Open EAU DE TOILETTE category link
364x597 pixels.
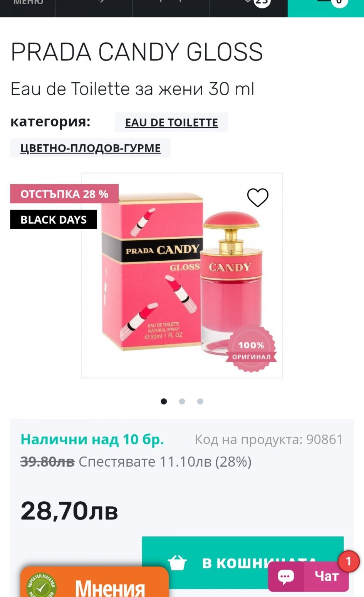pyautogui.click(x=171, y=122)
